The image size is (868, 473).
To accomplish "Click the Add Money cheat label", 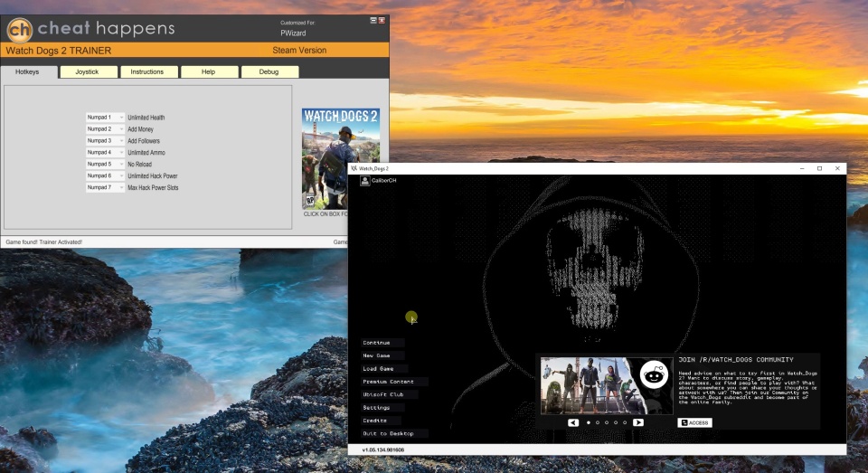I will pos(141,129).
